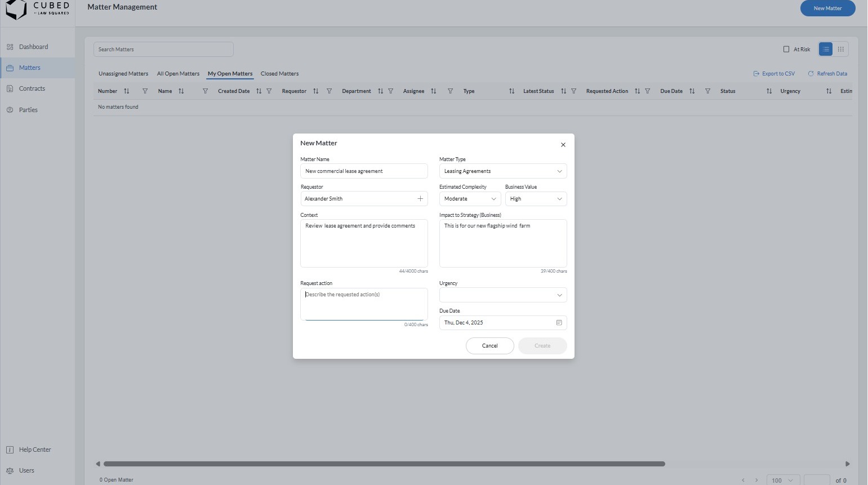Open the Closed Matters tab
The height and width of the screenshot is (485, 868).
[279, 74]
